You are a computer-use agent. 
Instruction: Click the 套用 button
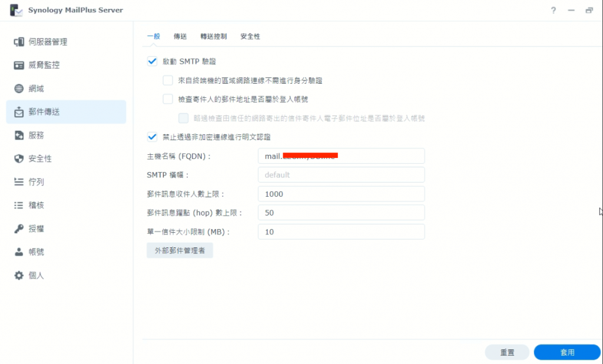pyautogui.click(x=567, y=352)
